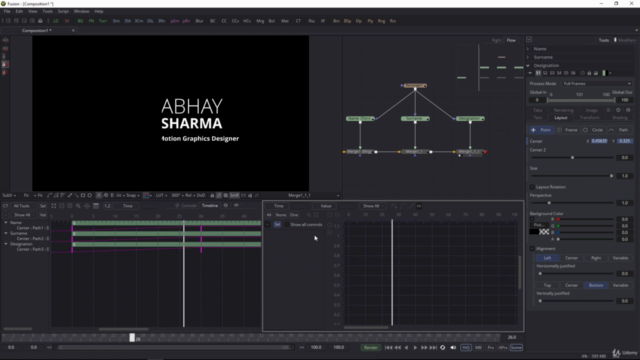
Task: Click the play forward button
Action: tap(416, 348)
